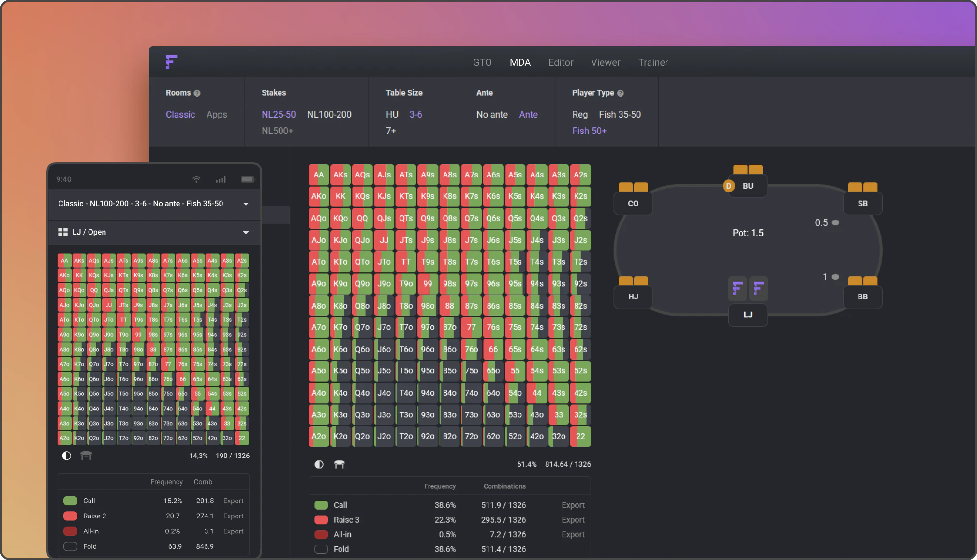Viewport: 977px width, 560px height.
Task: Select the JTs cell in main grid
Action: (x=406, y=240)
